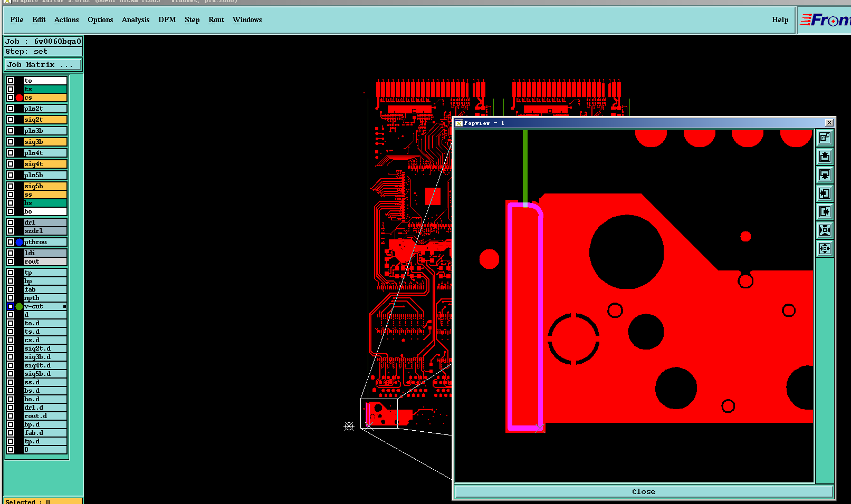
Task: Select the bs layer name
Action: [45, 203]
